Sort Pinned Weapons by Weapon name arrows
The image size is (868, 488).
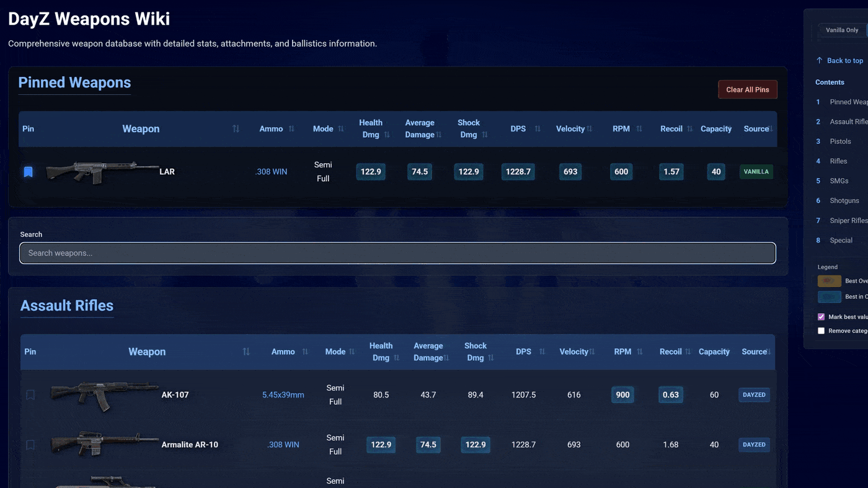pyautogui.click(x=236, y=129)
